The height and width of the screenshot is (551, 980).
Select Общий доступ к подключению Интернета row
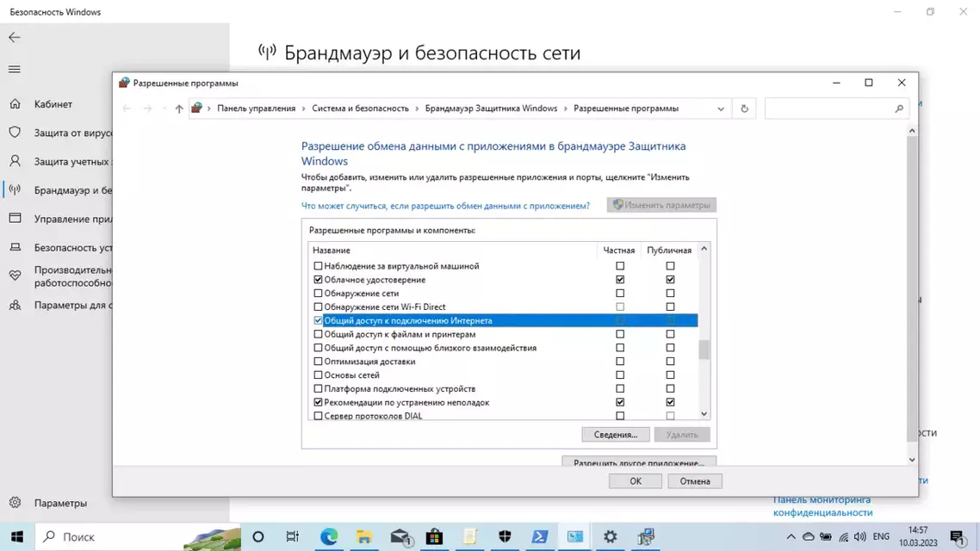pos(504,320)
